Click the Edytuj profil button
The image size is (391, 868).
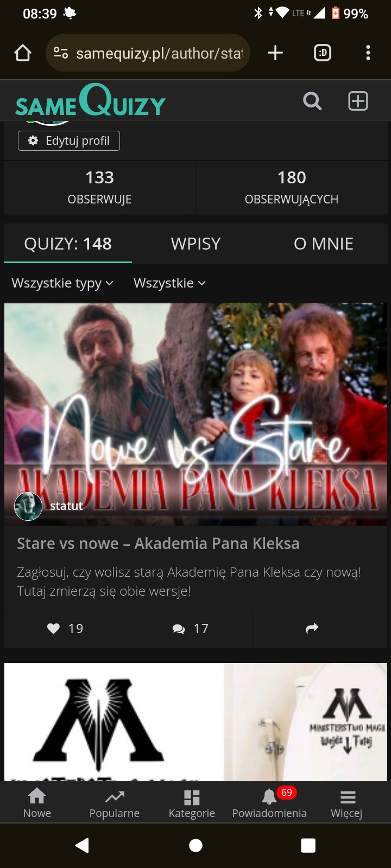pyautogui.click(x=69, y=141)
